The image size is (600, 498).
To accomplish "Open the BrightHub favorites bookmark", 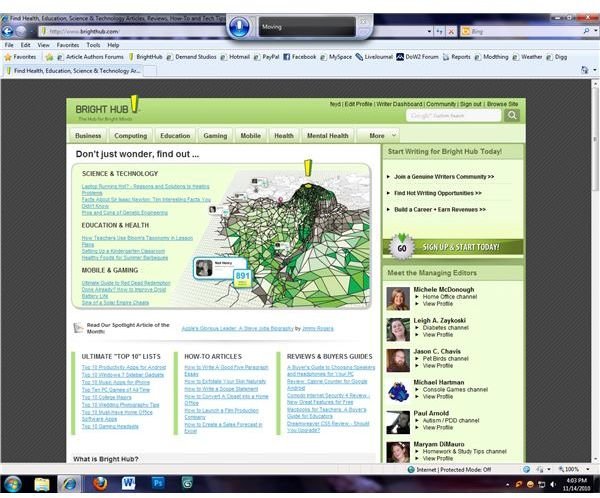I will (x=145, y=57).
